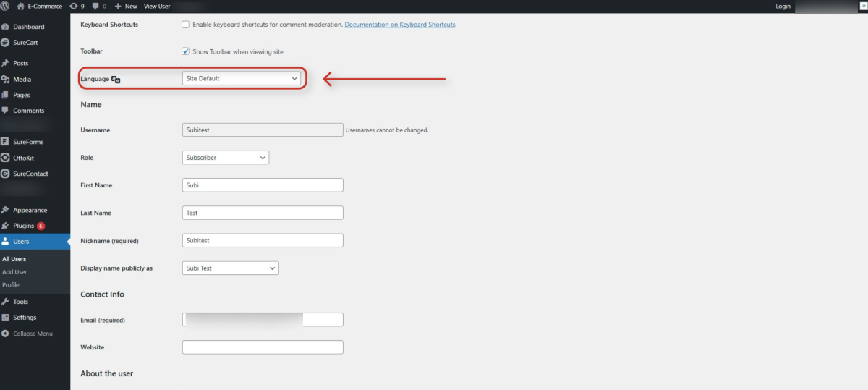Screen dimensions: 868x390
Task: Click the Toolbar row label
Action: [x=92, y=52]
